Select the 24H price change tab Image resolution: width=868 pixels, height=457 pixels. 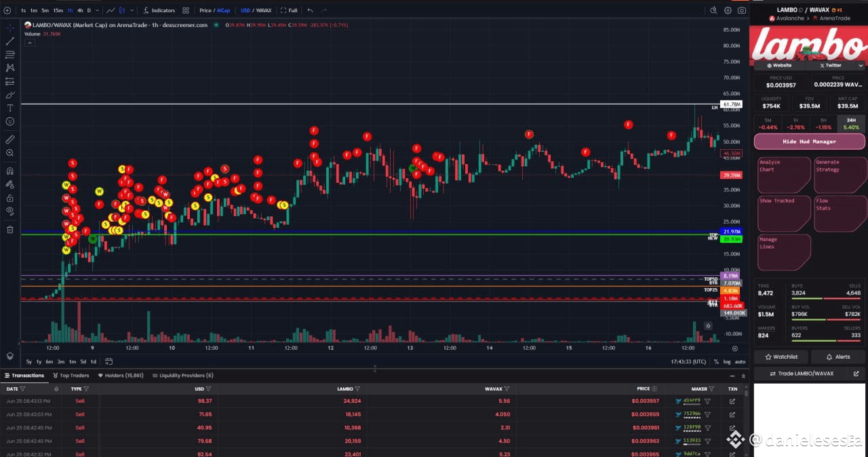[851, 123]
